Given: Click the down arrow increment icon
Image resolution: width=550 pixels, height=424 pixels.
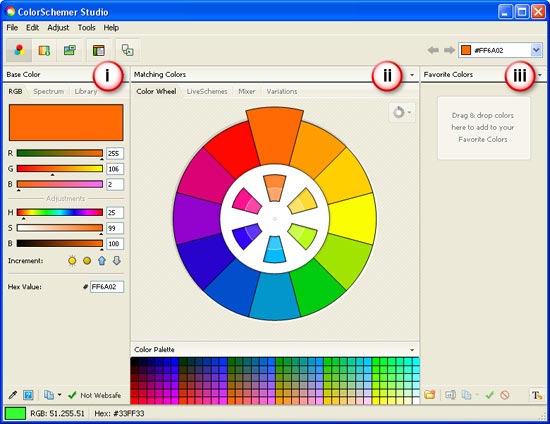Looking at the screenshot, I should tap(117, 261).
